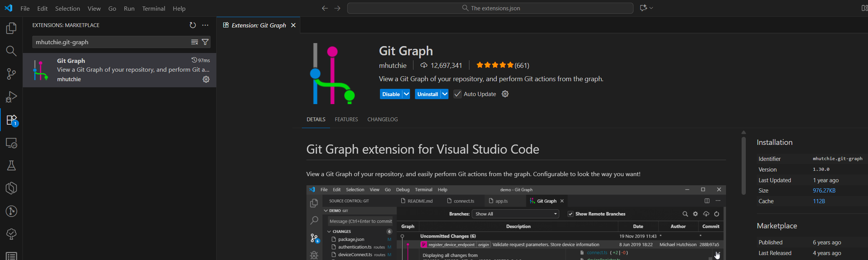The width and height of the screenshot is (868, 260).
Task: Open the Remote Explorer view
Action: (x=11, y=143)
